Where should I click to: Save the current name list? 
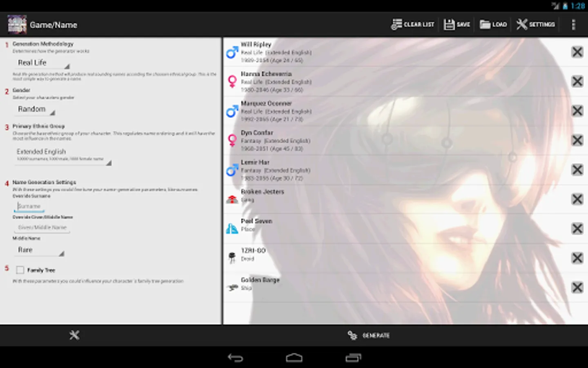click(457, 25)
